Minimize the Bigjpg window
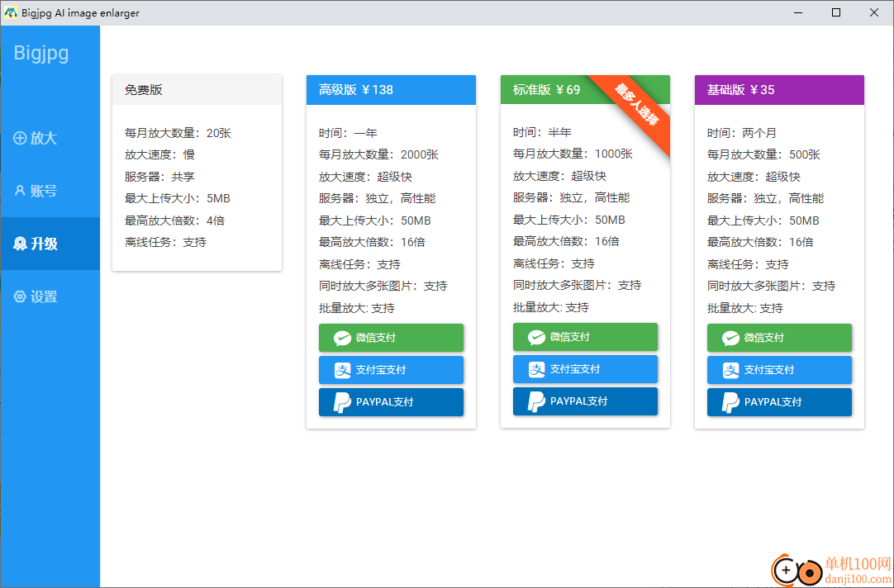The height and width of the screenshot is (588, 894). click(798, 12)
